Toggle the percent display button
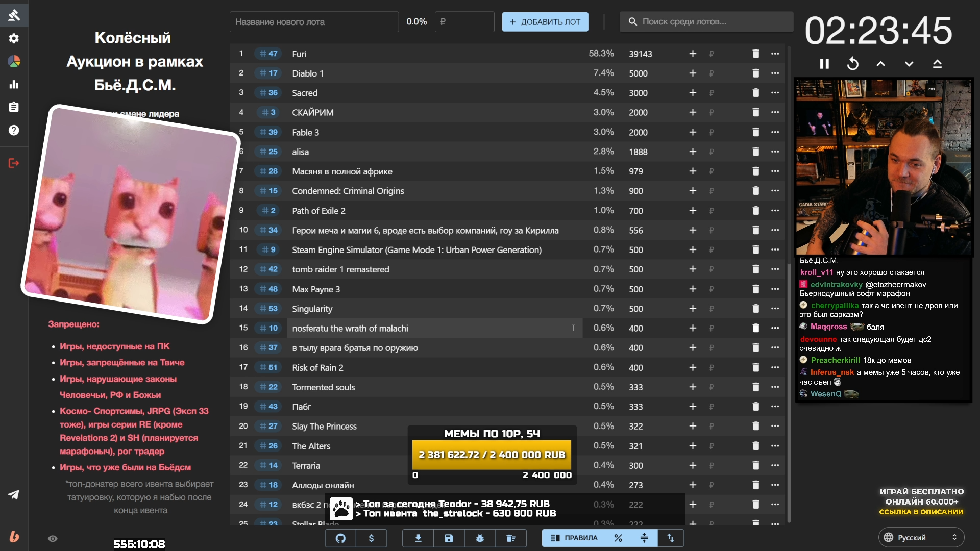Viewport: 980px width, 551px height. pos(618,538)
